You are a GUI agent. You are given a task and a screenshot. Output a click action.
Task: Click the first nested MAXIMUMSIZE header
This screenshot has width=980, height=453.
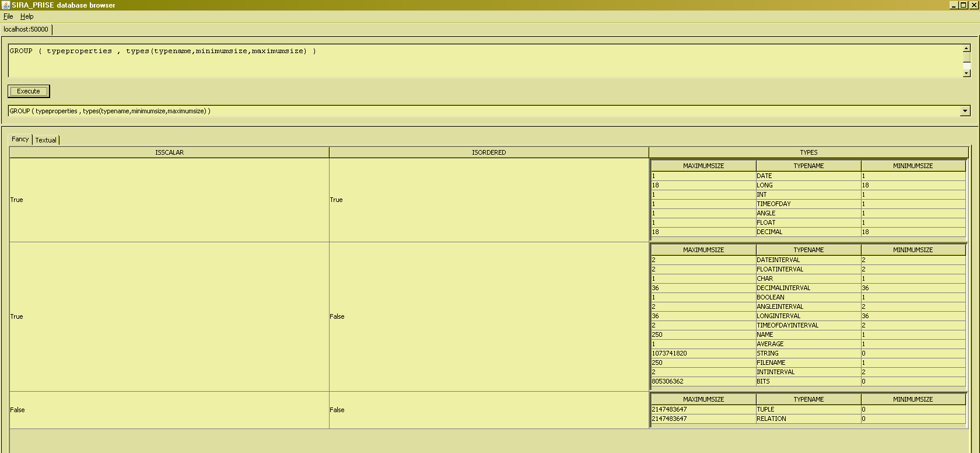pos(703,166)
